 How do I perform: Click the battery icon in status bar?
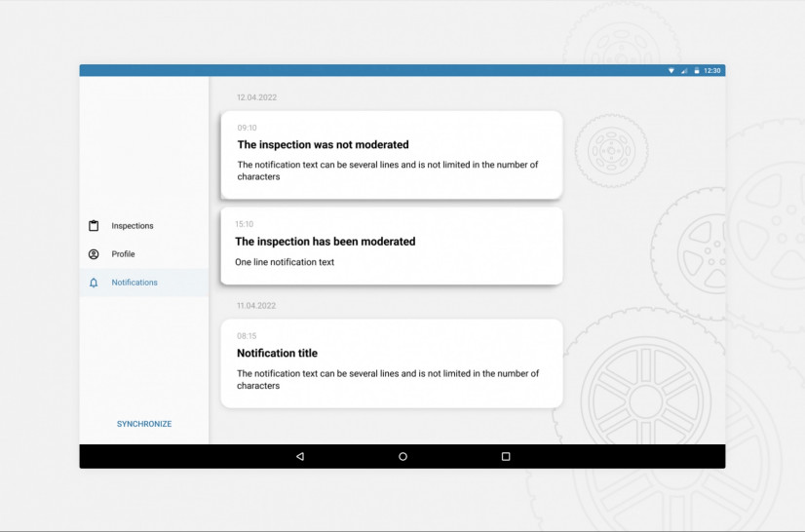coord(696,71)
